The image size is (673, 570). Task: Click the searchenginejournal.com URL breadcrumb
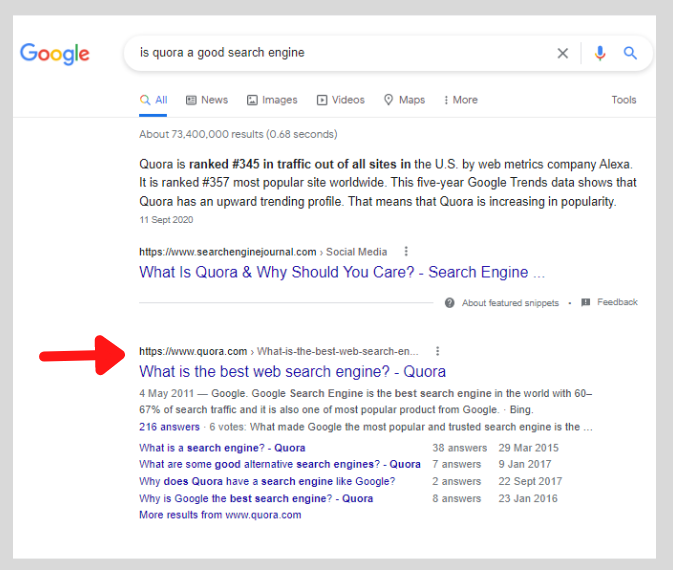click(263, 252)
